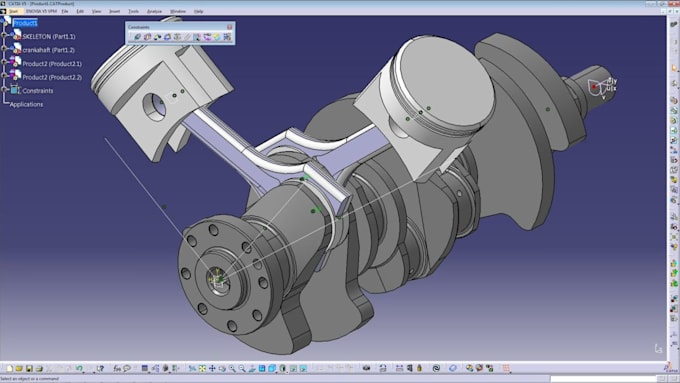Click the Save icon in bottom toolbar

29,369
